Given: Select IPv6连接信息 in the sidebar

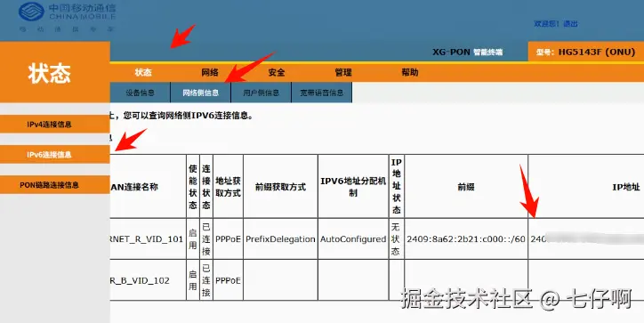Looking at the screenshot, I should [x=54, y=155].
